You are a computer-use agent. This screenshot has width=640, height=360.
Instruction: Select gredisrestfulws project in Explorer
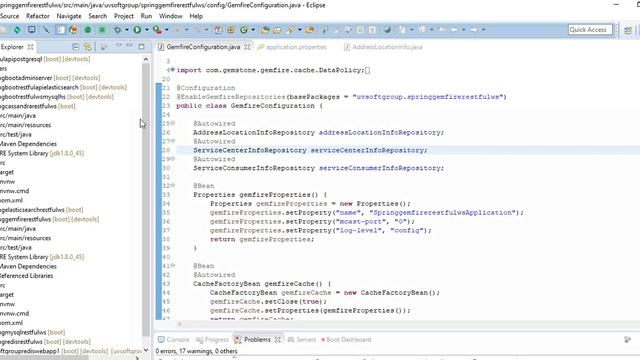click(x=45, y=342)
